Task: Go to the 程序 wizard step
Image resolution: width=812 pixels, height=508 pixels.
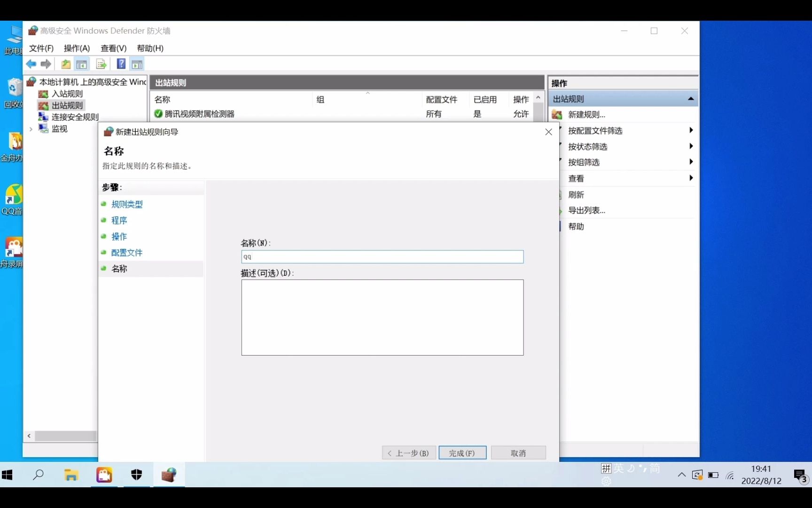Action: [x=119, y=220]
